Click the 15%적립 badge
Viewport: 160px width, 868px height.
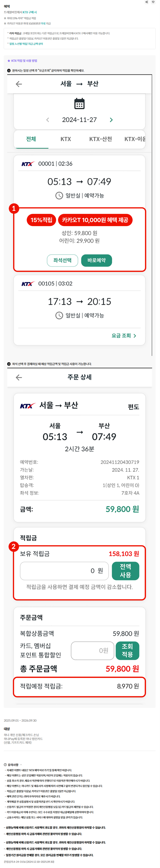tap(41, 220)
